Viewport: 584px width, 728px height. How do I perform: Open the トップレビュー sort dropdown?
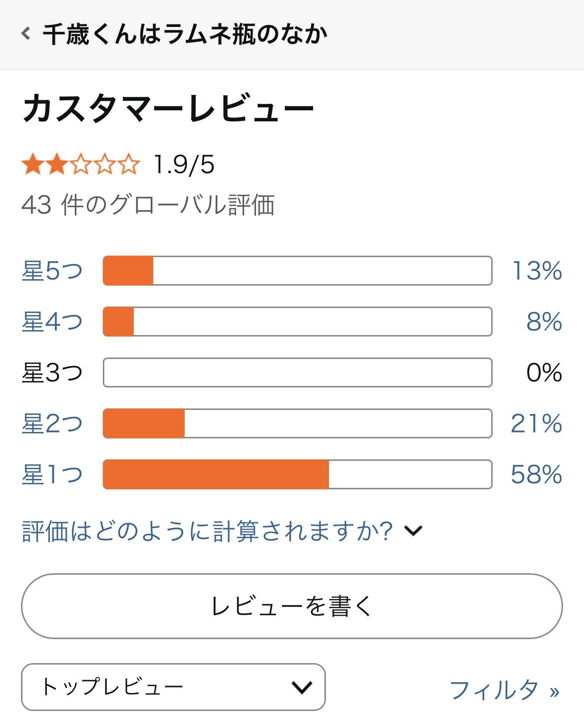tap(173, 687)
